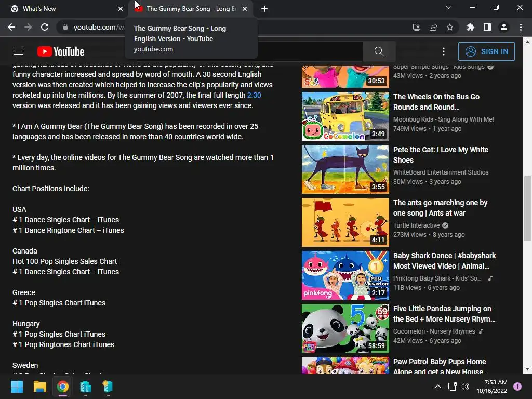Click the share page icon
Image resolution: width=532 pixels, height=399 pixels.
coord(433,27)
